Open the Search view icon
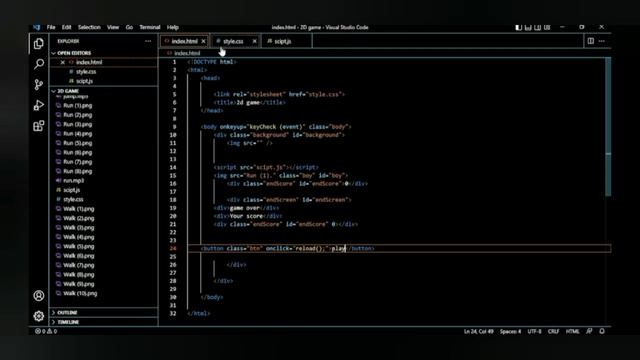Image resolution: width=640 pixels, height=360 pixels. click(39, 64)
